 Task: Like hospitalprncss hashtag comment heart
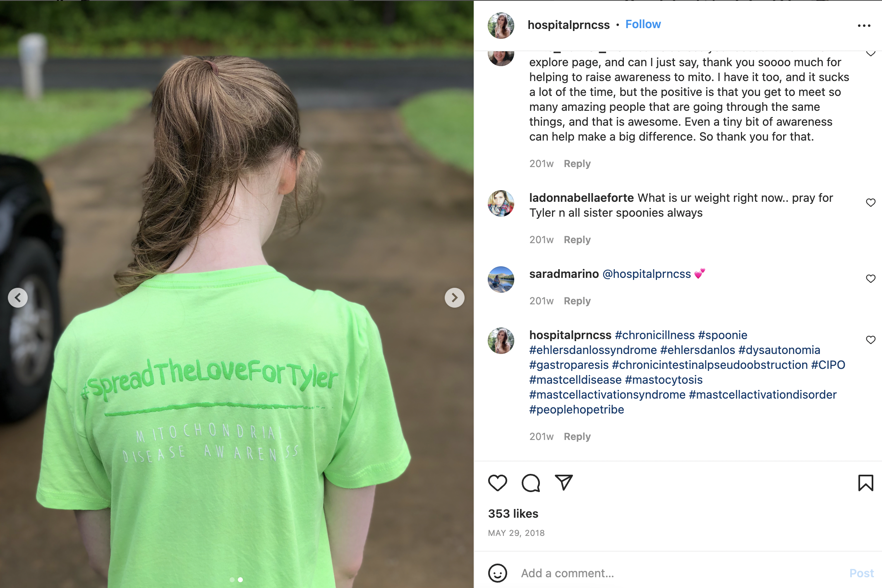[870, 340]
